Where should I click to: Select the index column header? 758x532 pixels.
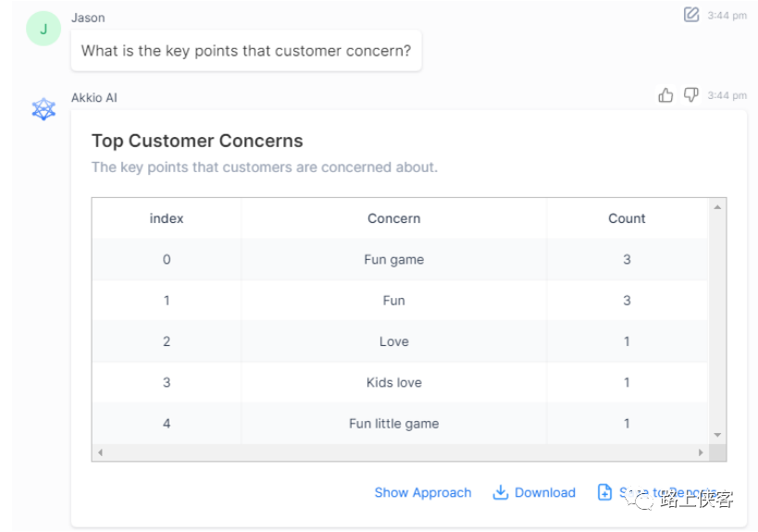coord(167,218)
